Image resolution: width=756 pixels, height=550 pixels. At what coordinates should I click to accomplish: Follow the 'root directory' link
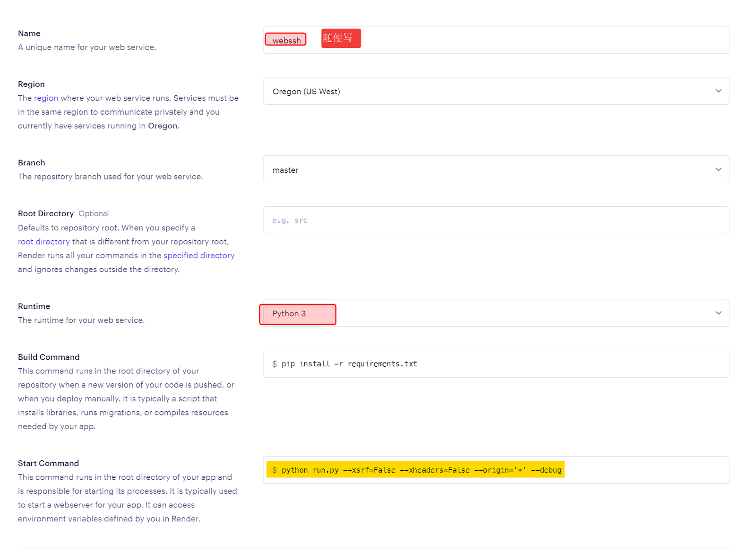tap(43, 242)
